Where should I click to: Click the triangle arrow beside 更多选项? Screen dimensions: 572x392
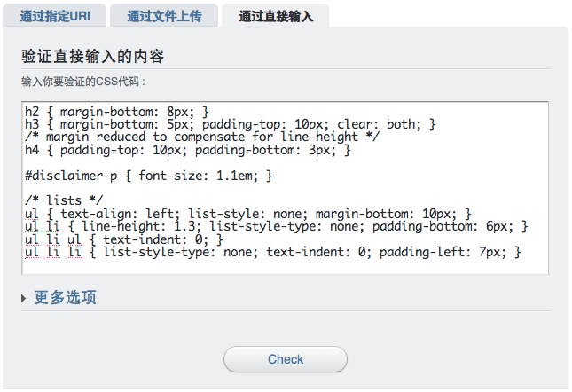pyautogui.click(x=24, y=299)
